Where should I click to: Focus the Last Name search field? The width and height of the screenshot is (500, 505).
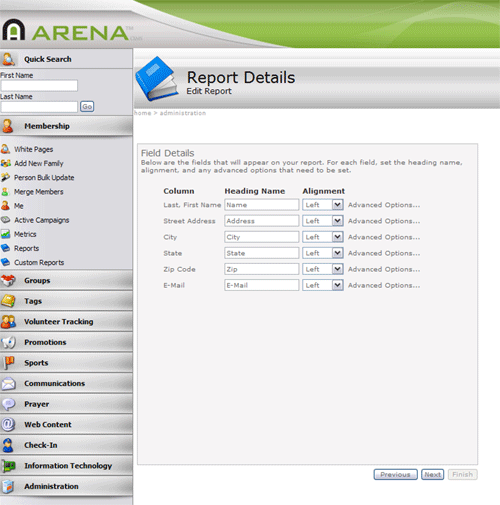click(x=39, y=107)
